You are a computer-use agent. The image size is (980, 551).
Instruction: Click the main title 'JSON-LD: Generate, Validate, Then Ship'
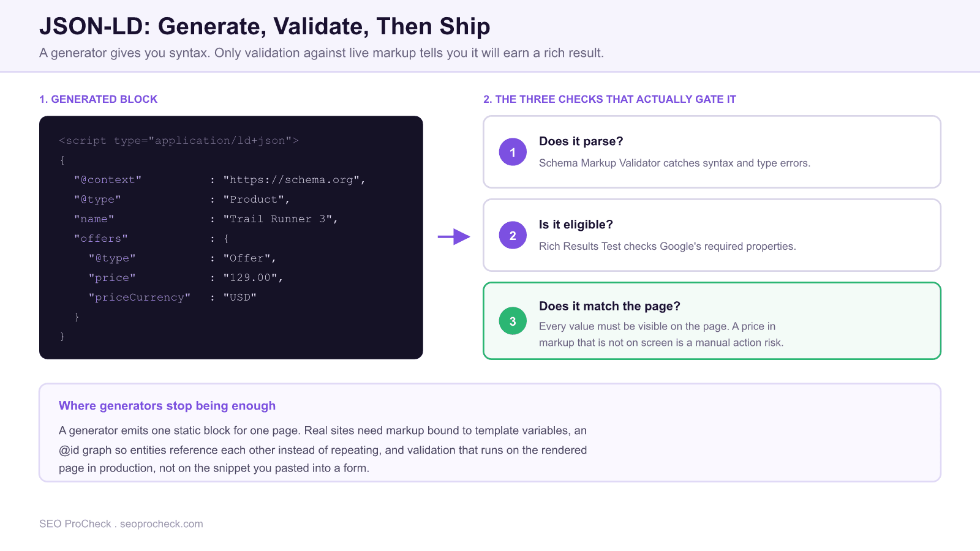click(x=265, y=26)
